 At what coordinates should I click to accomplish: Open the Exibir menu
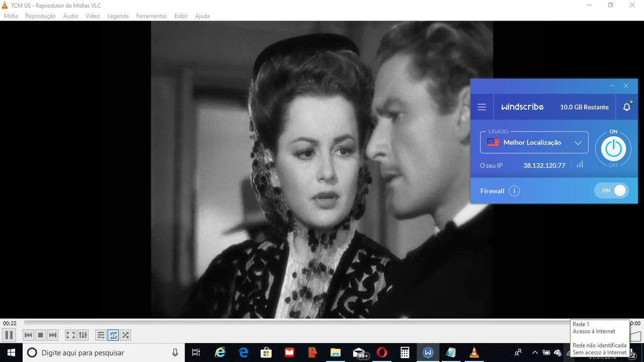[x=181, y=16]
